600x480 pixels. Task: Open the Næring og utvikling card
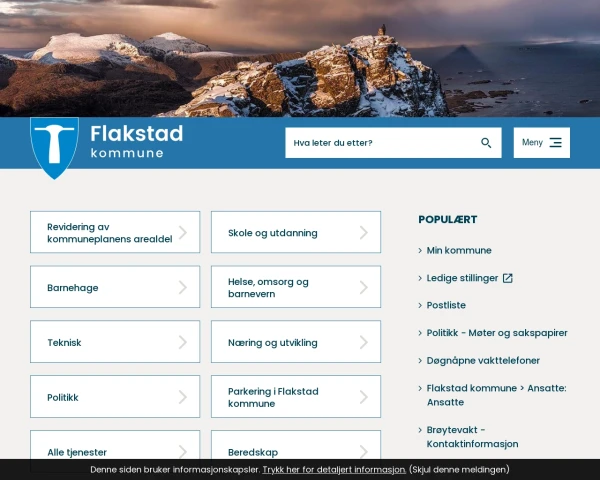point(296,341)
